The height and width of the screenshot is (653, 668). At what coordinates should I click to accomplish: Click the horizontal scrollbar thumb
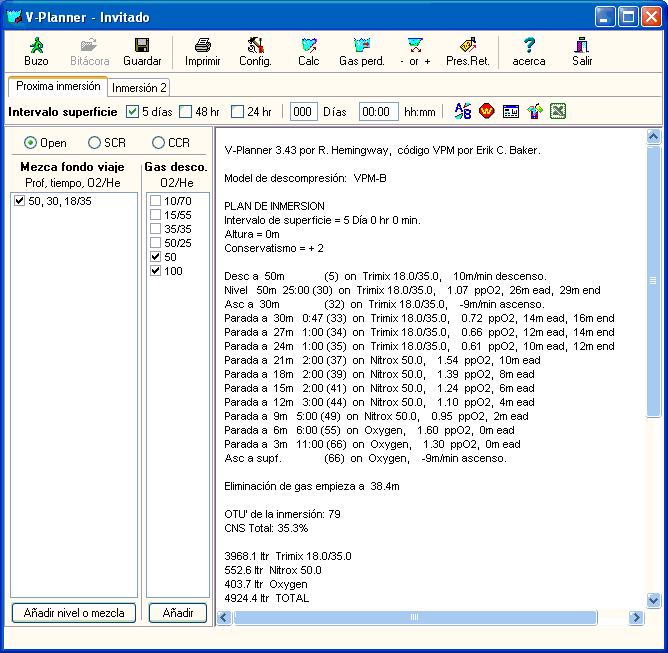point(415,617)
